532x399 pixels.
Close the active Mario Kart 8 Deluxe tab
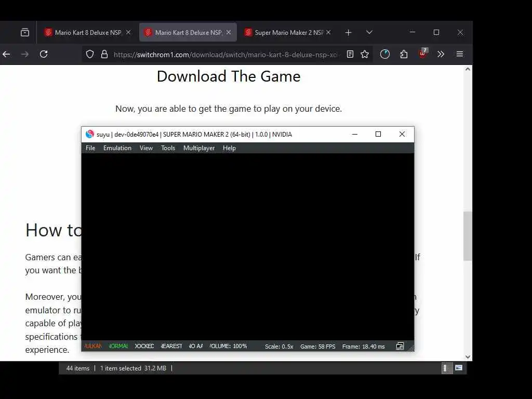229,32
